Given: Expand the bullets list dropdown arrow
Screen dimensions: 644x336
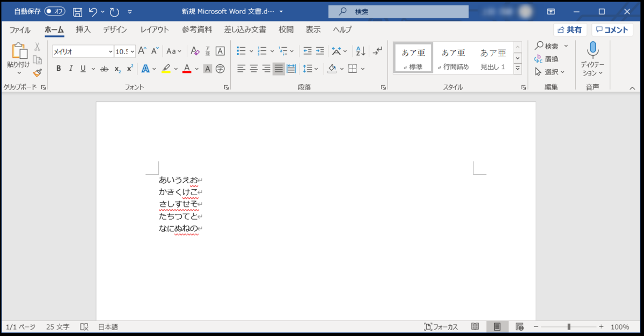Looking at the screenshot, I should point(251,51).
